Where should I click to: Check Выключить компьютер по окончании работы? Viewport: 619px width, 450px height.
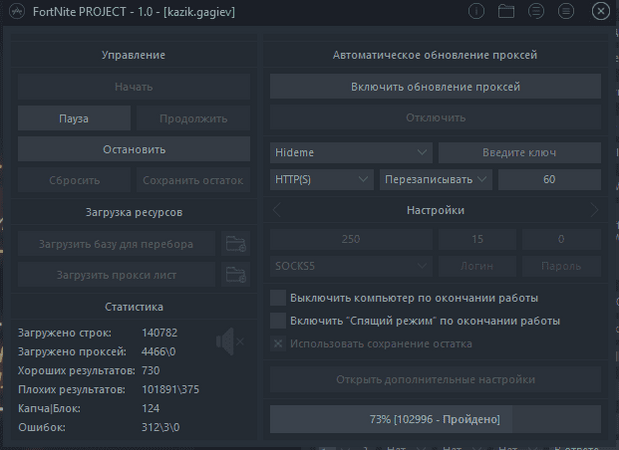point(278,298)
